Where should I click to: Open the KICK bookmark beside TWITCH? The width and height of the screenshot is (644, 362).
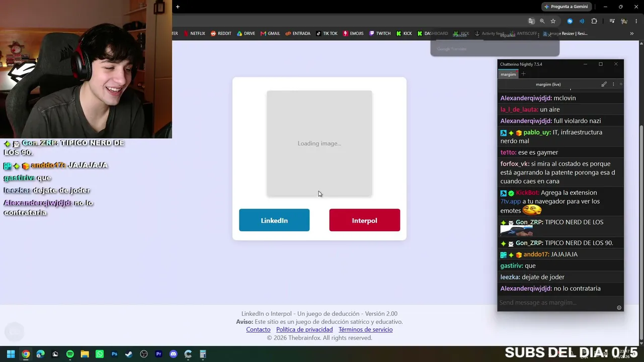tap(404, 34)
